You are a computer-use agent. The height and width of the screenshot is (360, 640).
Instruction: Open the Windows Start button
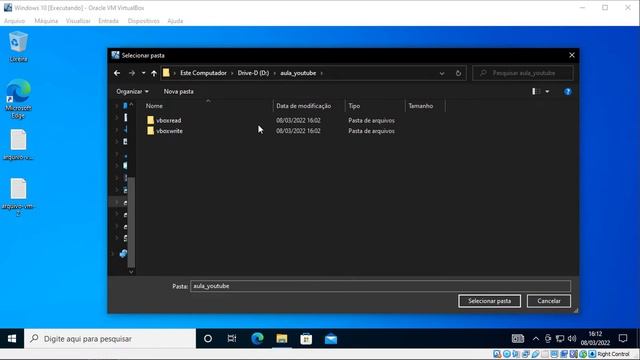coord(12,339)
